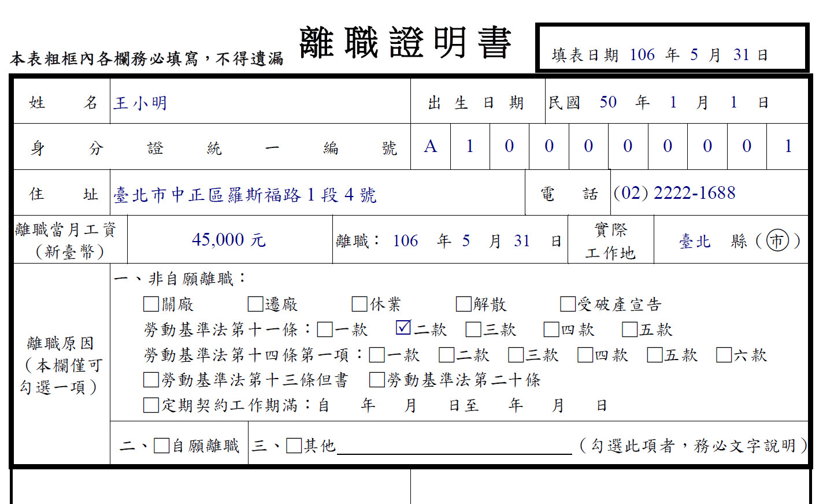
Task: Click day 31 in the 填表日期 box
Action: click(742, 55)
